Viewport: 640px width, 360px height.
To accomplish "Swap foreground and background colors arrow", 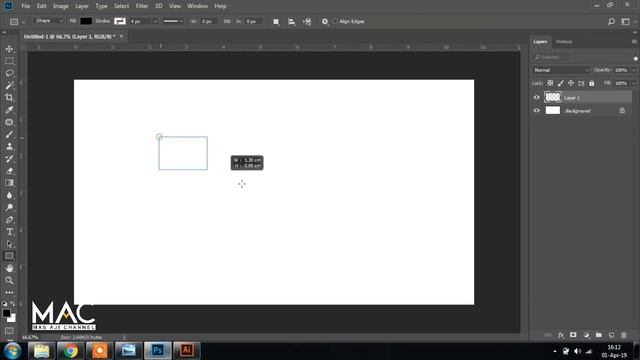I will pyautogui.click(x=13, y=304).
